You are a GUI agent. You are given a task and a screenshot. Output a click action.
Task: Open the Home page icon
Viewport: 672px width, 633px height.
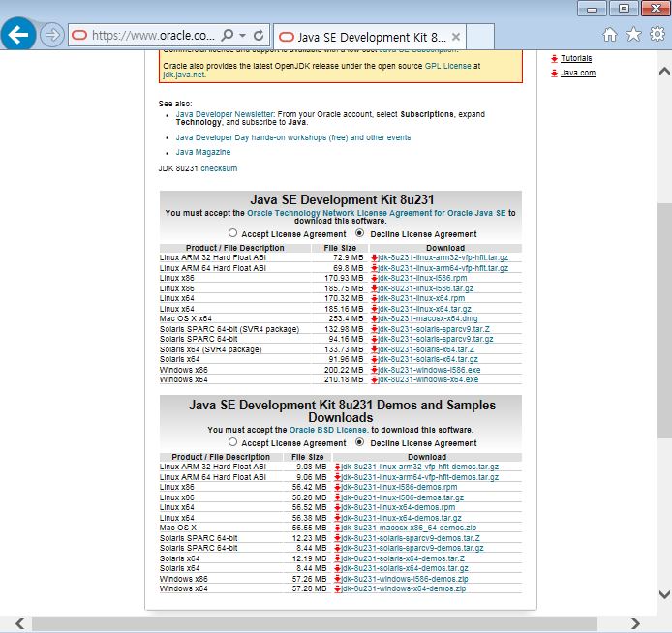pyautogui.click(x=610, y=34)
